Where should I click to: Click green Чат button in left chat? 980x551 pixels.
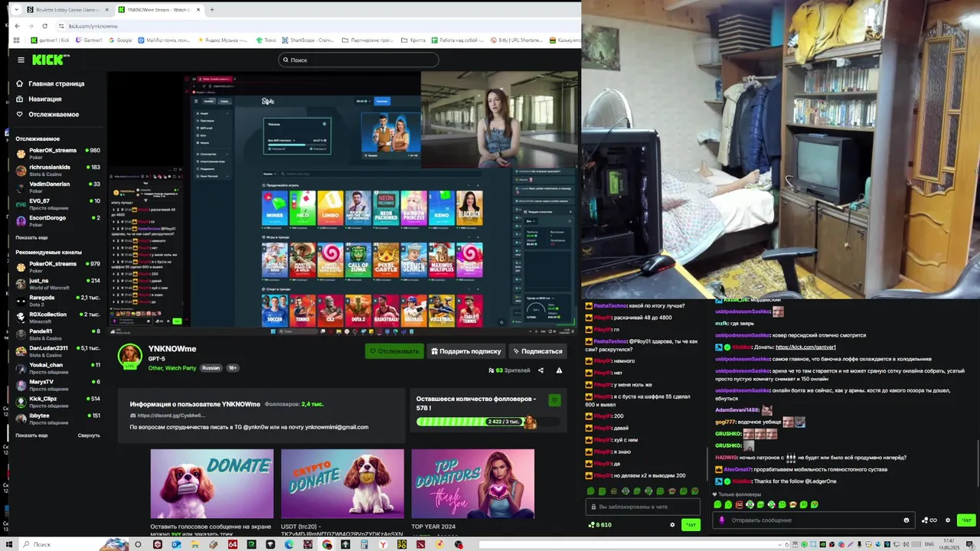point(691,525)
